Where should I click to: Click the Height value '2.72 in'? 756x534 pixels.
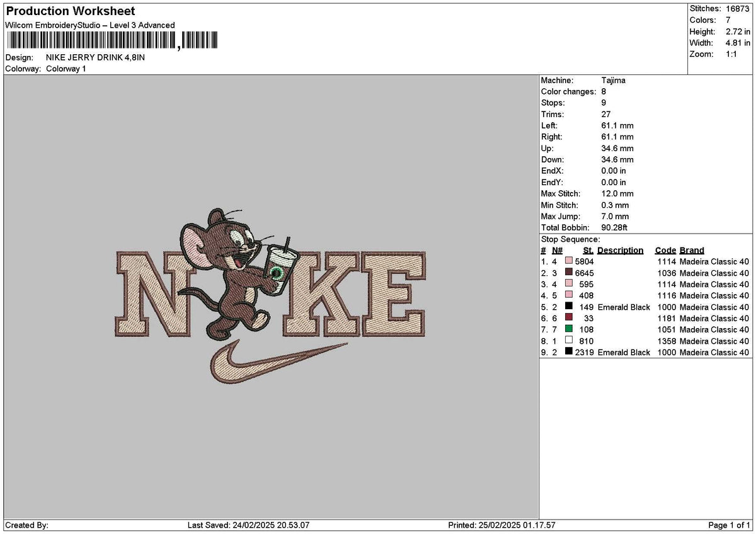coord(738,31)
